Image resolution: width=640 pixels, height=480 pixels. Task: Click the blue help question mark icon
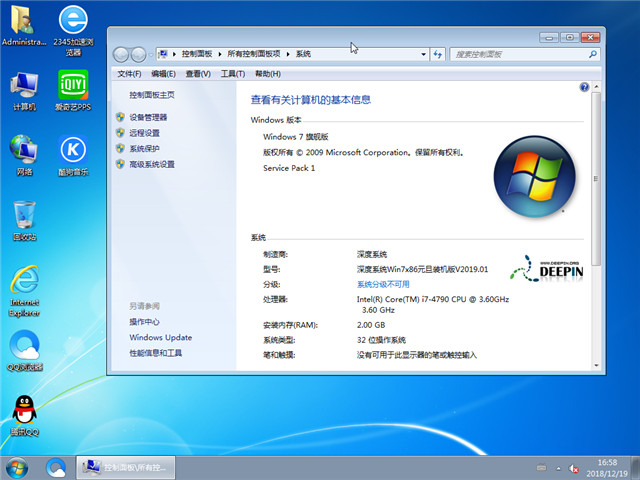coord(584,87)
